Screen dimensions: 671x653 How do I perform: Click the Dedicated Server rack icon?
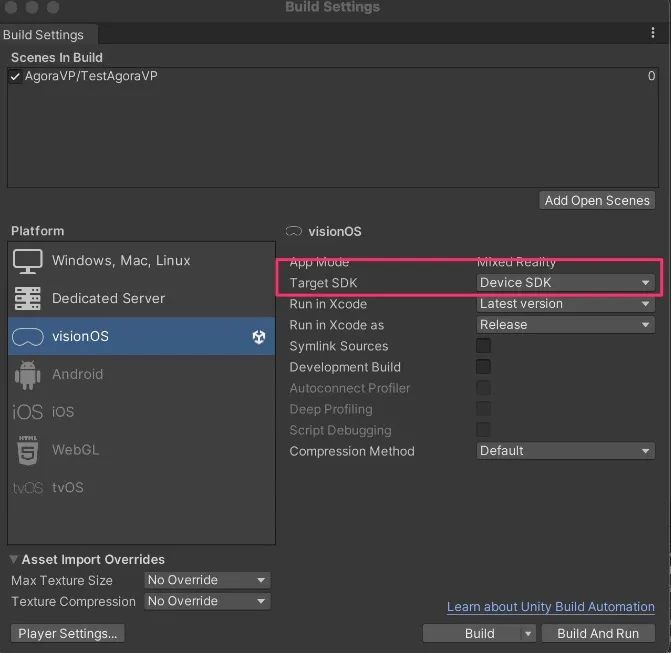pos(27,298)
